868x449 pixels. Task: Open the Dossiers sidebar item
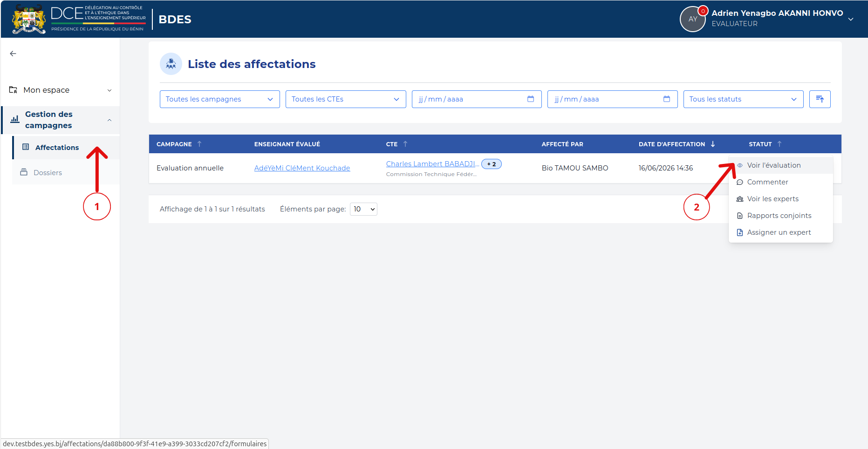pos(66,173)
